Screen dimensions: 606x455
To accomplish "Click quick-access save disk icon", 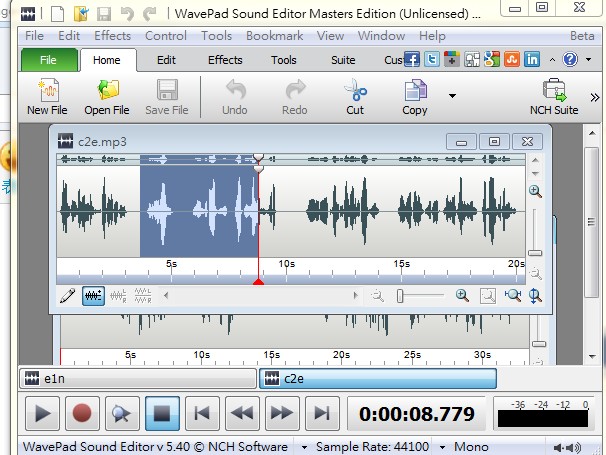I will pyautogui.click(x=104, y=14).
